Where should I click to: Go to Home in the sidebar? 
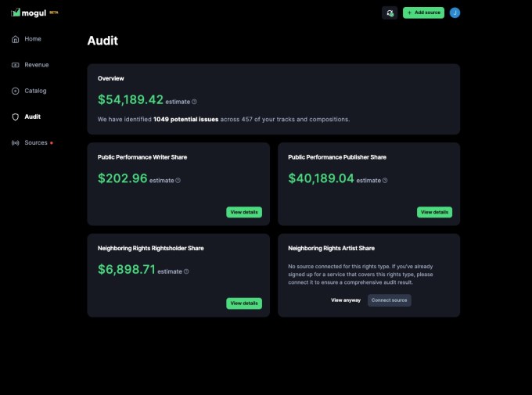point(33,39)
